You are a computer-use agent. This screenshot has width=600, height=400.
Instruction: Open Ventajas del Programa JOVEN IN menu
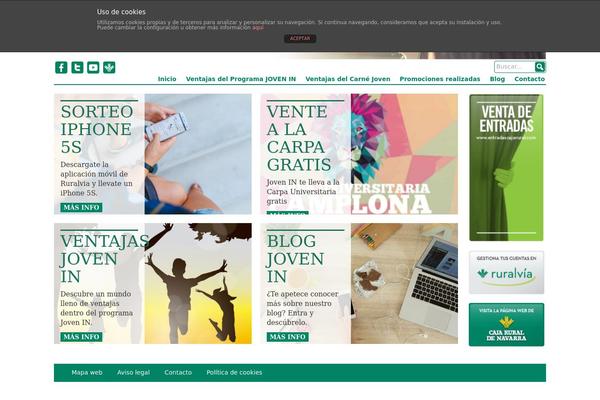tap(241, 79)
